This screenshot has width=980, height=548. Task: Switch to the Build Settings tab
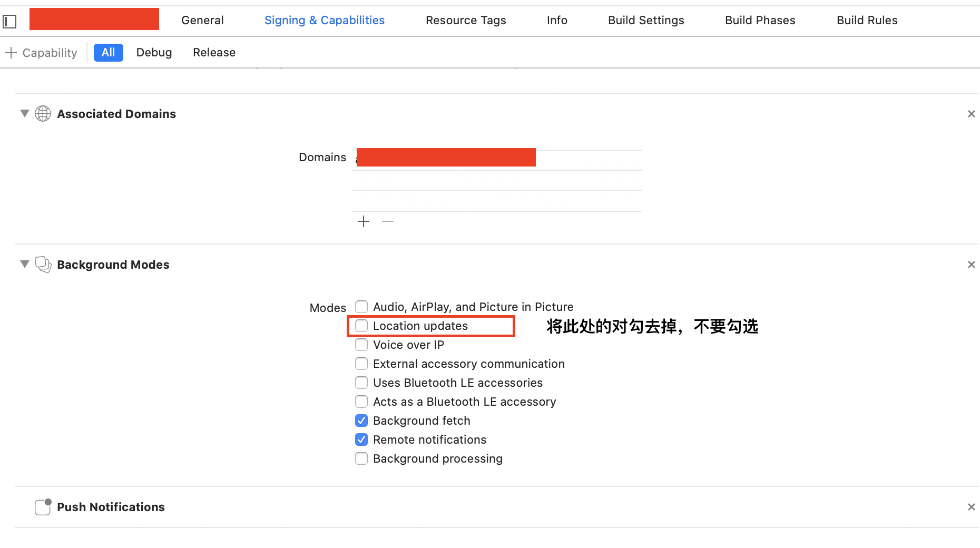pyautogui.click(x=645, y=20)
